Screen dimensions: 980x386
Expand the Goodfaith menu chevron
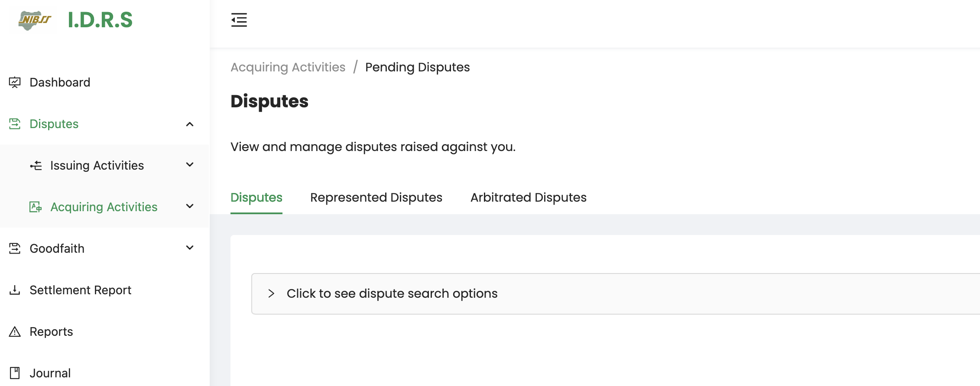[190, 248]
